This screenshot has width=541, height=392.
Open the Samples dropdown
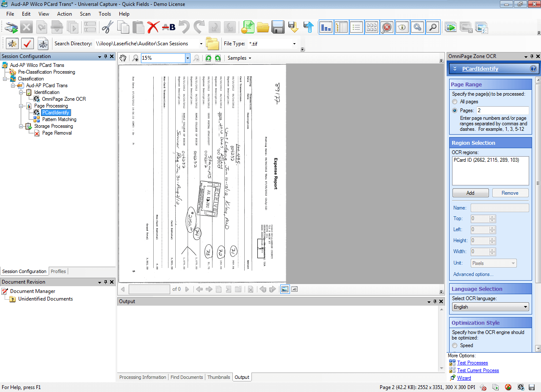click(x=239, y=58)
